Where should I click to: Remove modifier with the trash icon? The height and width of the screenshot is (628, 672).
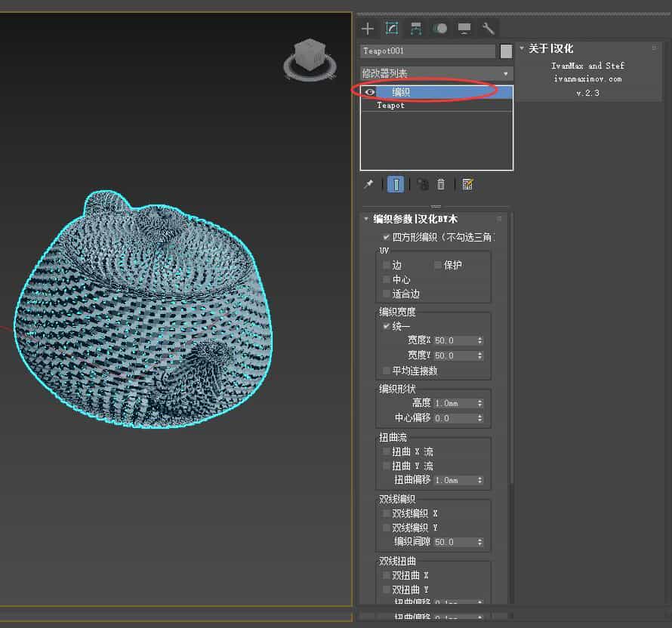coord(441,184)
